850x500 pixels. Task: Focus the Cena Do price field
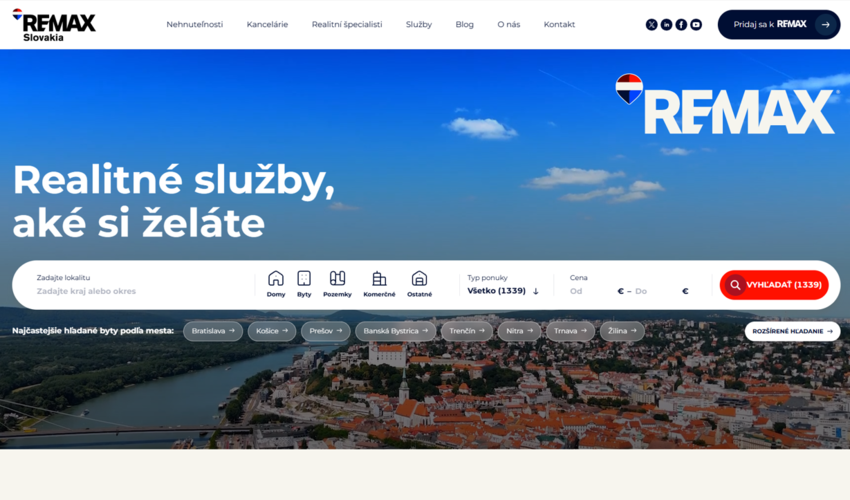click(657, 291)
